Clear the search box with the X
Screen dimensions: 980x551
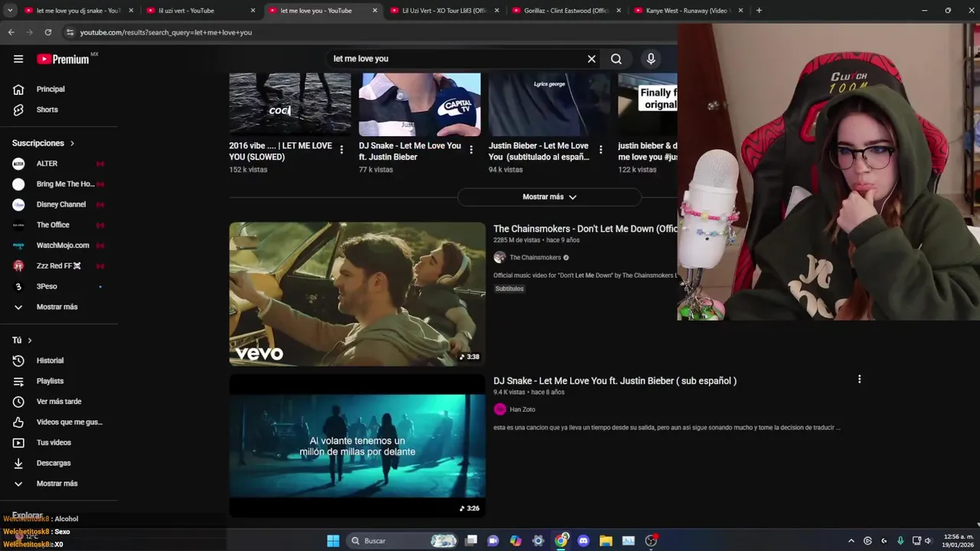point(591,59)
